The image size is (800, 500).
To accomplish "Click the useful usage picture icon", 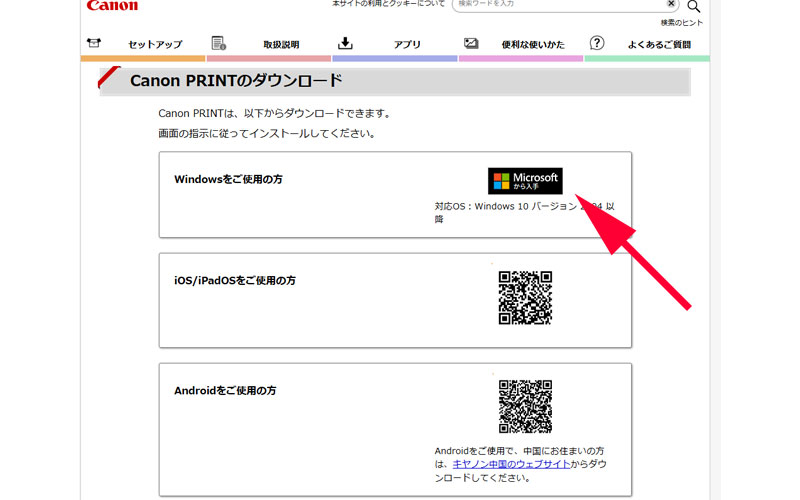I will [471, 44].
